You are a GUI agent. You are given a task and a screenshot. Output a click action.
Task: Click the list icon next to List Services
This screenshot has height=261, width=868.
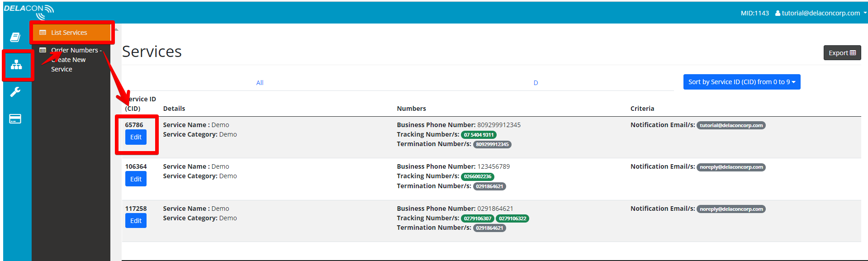43,33
